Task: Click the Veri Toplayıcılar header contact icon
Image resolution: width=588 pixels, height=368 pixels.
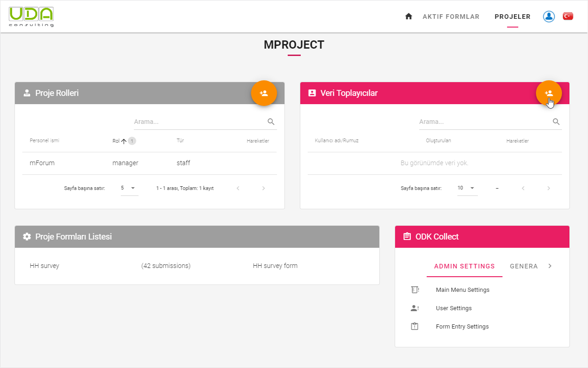Action: pyautogui.click(x=312, y=93)
